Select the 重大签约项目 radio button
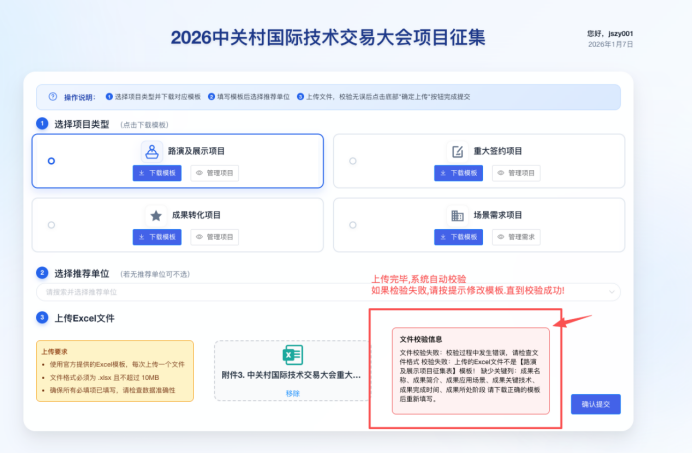 [x=352, y=160]
